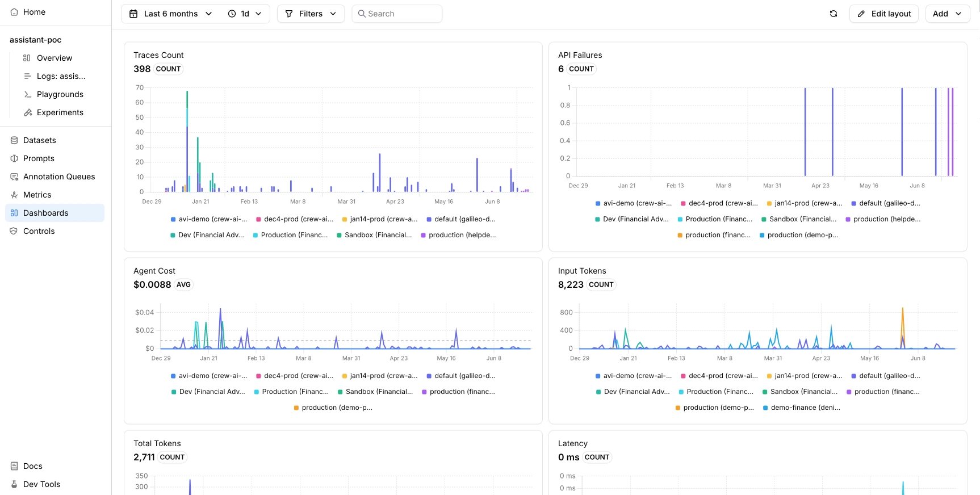Viewport: 980px width, 495px height.
Task: Toggle avi-demo series in Traces Count legend
Action: 209,219
